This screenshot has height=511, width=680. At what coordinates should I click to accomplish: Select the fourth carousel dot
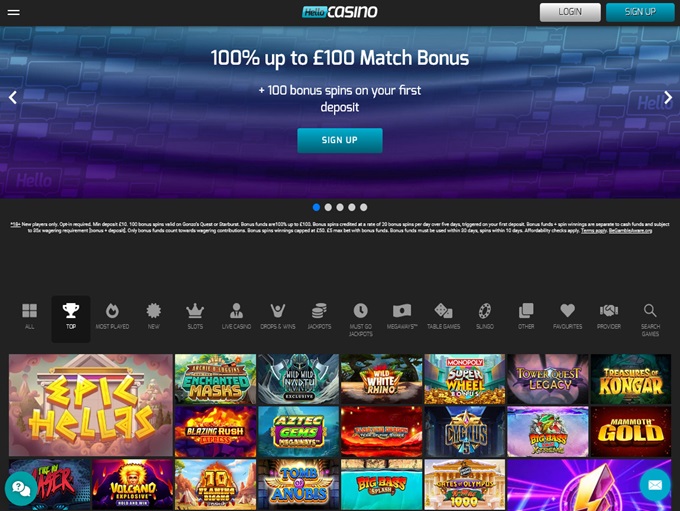(352, 207)
